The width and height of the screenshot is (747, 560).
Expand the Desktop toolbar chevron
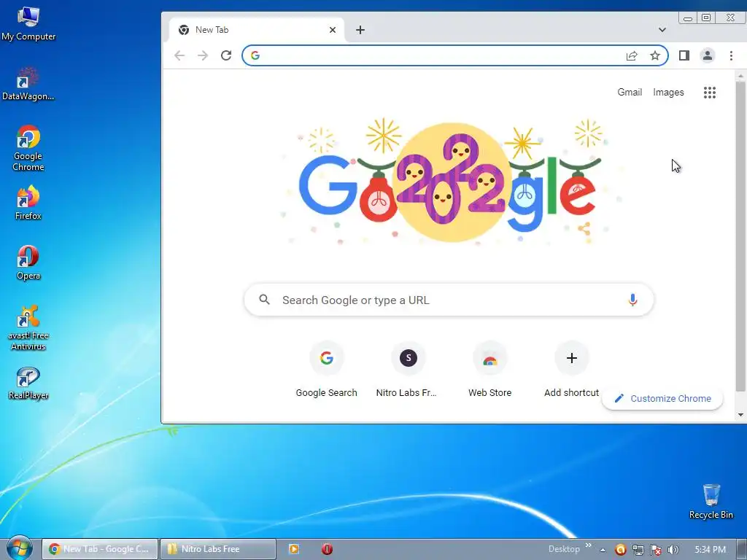(x=589, y=545)
